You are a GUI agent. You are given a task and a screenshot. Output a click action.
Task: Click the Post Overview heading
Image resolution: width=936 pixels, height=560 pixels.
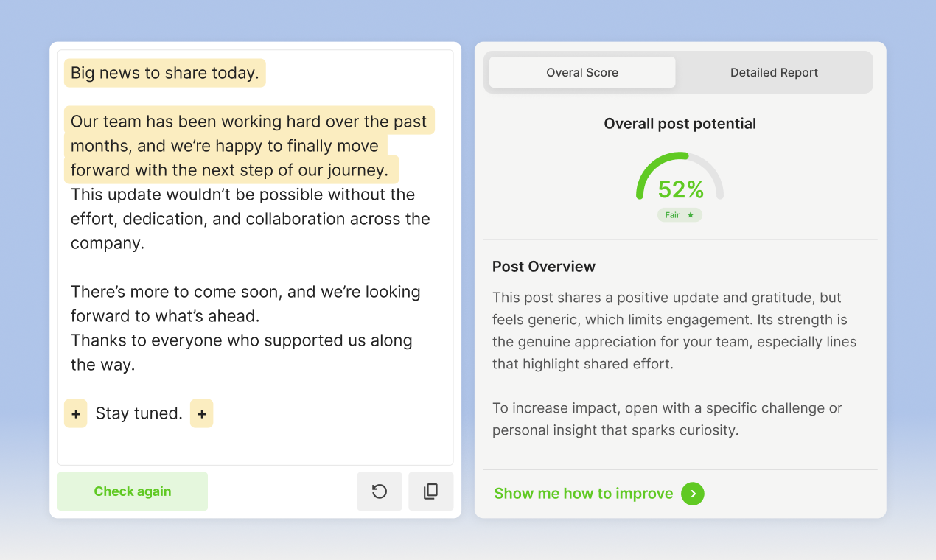[x=544, y=267]
